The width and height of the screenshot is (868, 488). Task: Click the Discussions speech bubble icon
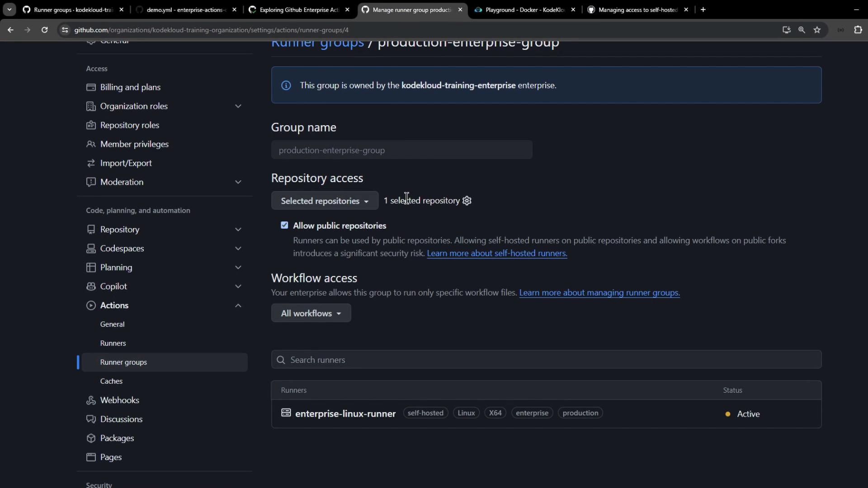tap(91, 419)
